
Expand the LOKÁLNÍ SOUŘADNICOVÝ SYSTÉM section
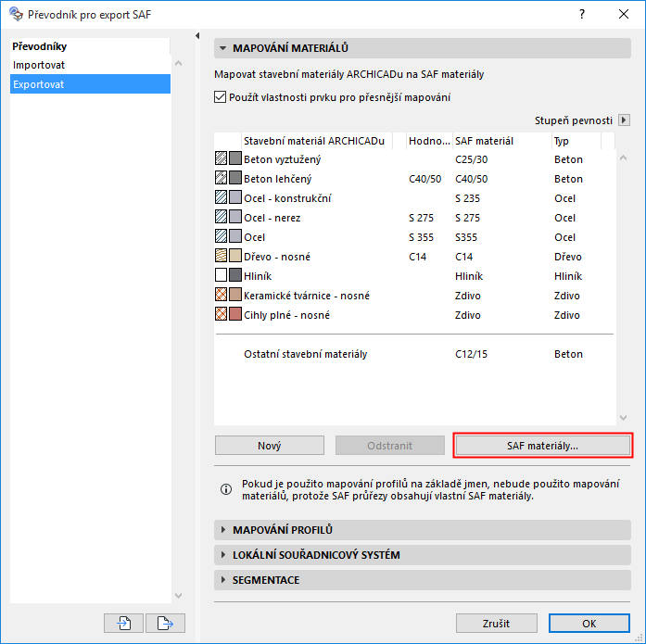222,555
